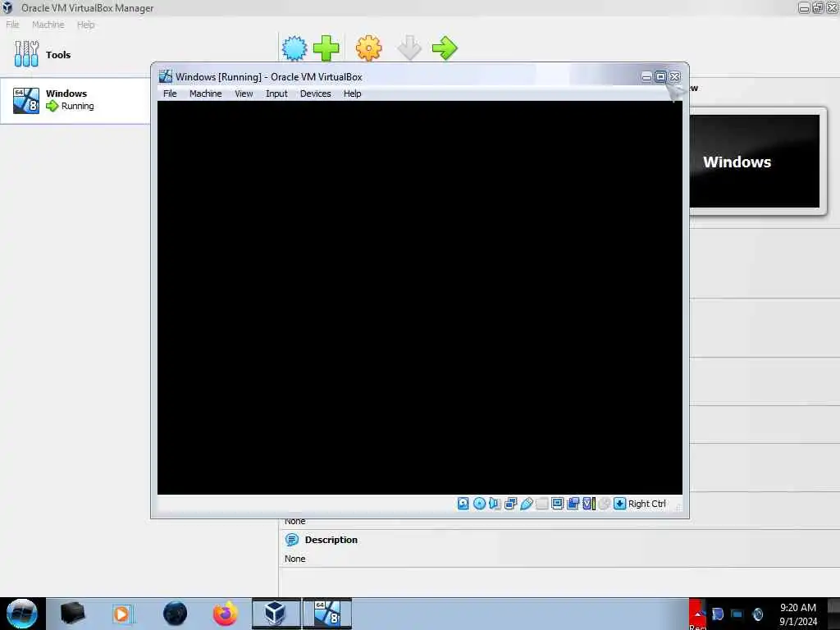Click the green Add machine plus icon

coord(326,48)
